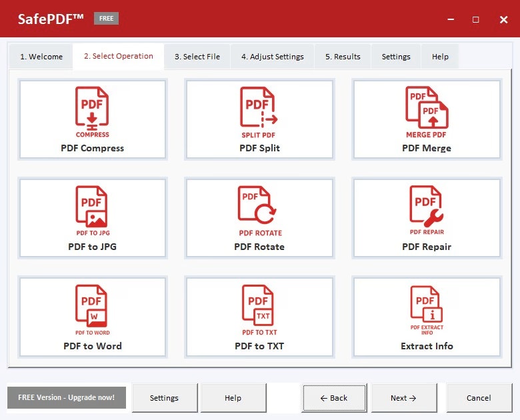Viewport: 520px width, 420px height.
Task: Click the 'Extract Info' label text
Action: 427,346
